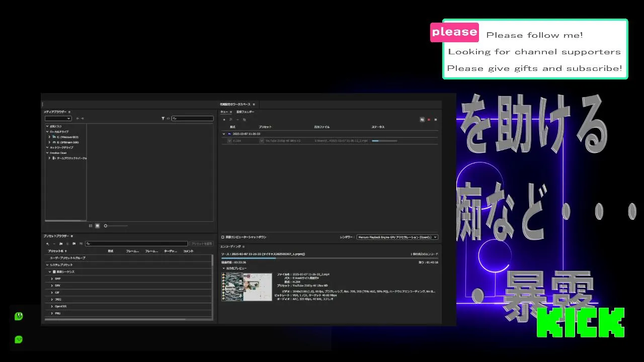Expand the JPEG preset group
Screen dimensions: 644x362
[52, 299]
